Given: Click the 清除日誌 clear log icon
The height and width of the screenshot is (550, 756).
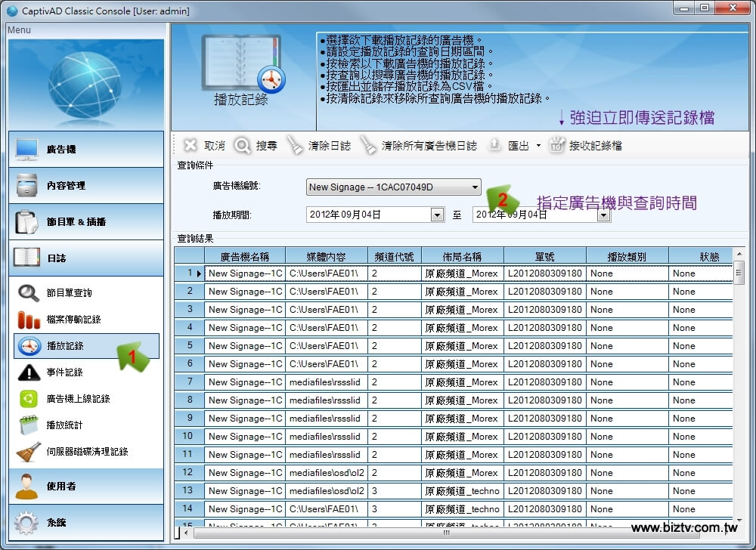Looking at the screenshot, I should pos(295,146).
